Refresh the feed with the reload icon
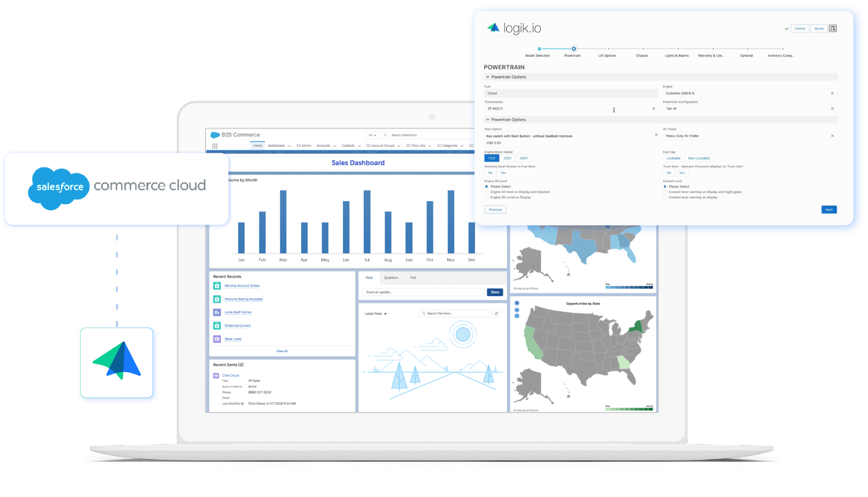This screenshot has height=497, width=868. click(496, 314)
